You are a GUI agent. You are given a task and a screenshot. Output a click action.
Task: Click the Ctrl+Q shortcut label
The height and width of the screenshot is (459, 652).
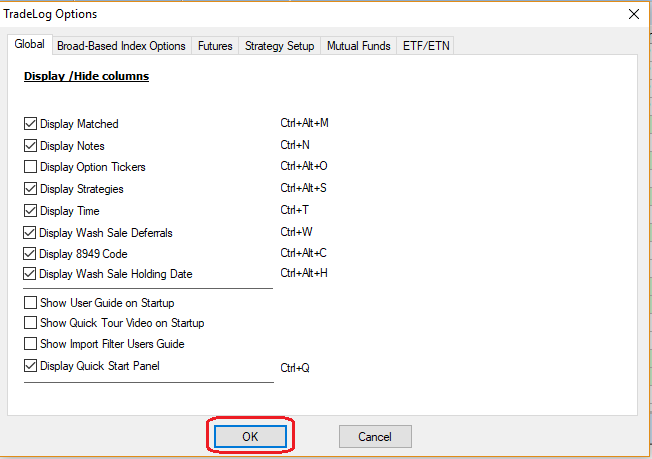(295, 368)
